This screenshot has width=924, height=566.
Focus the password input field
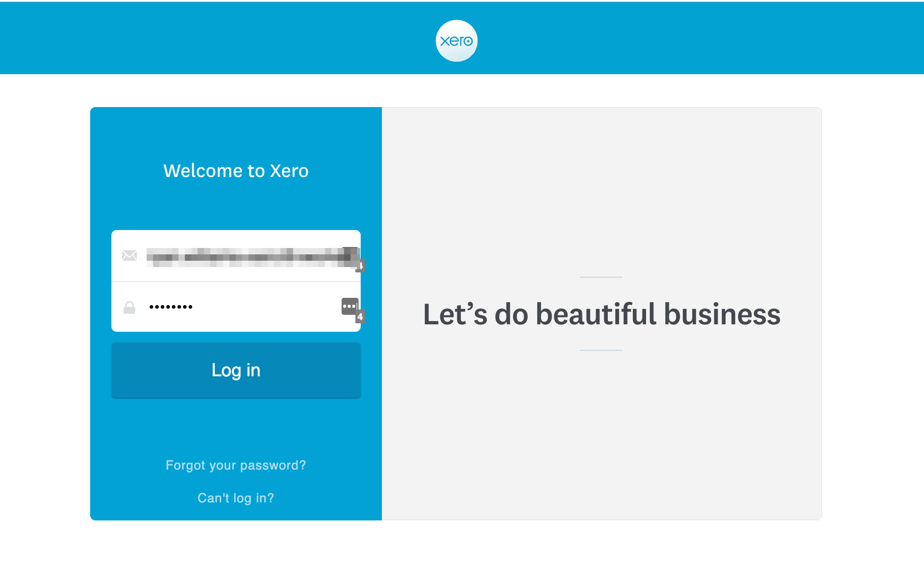click(x=236, y=307)
